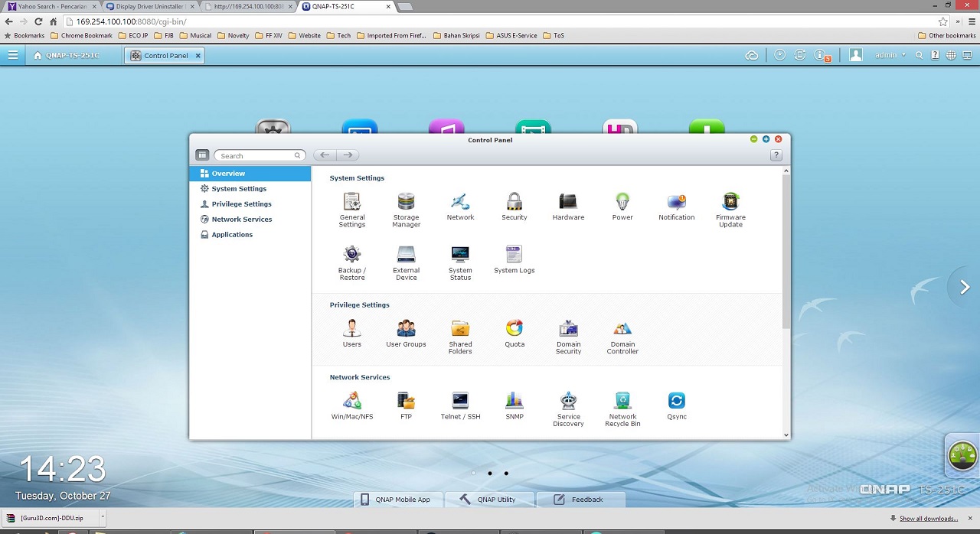Screen dimensions: 980x534
Task: Open the Domain Controller icon
Action: (x=622, y=336)
